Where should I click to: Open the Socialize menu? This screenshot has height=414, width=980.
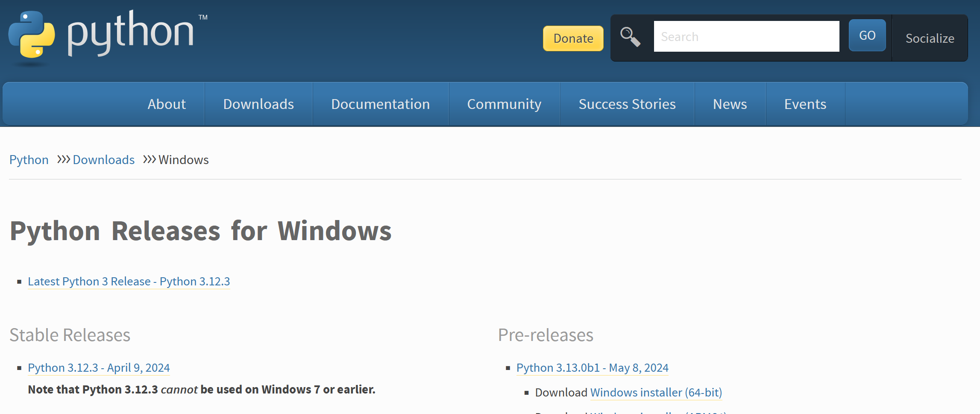click(930, 38)
